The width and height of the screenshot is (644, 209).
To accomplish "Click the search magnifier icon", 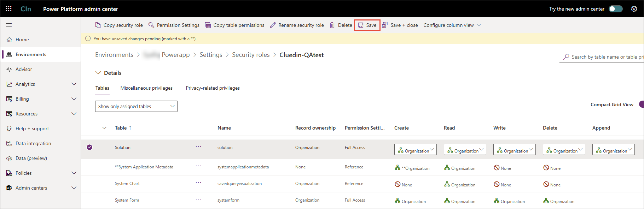I will pyautogui.click(x=566, y=56).
